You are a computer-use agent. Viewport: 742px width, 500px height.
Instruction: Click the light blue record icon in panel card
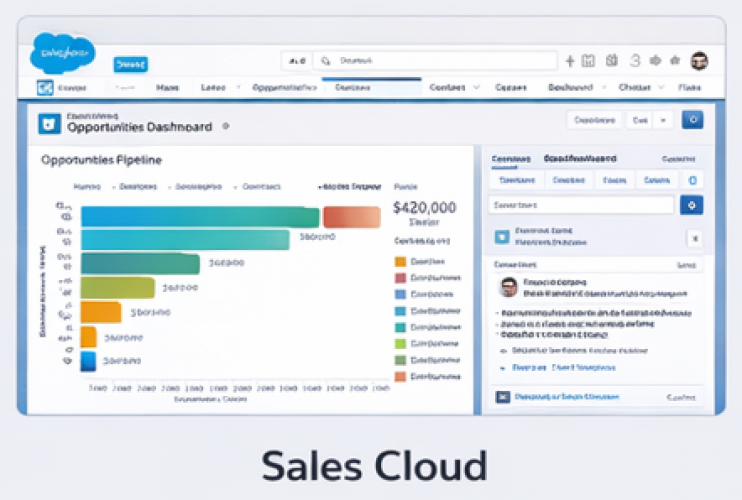[x=502, y=237]
